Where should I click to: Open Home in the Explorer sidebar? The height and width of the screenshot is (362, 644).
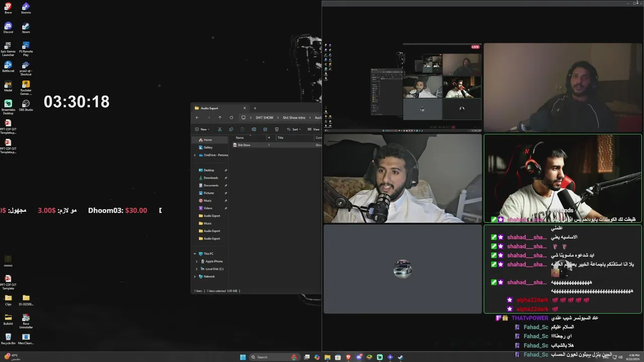click(x=210, y=140)
